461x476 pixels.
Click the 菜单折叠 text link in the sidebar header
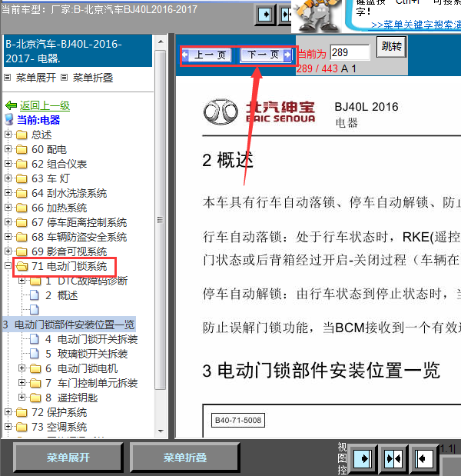[x=93, y=78]
